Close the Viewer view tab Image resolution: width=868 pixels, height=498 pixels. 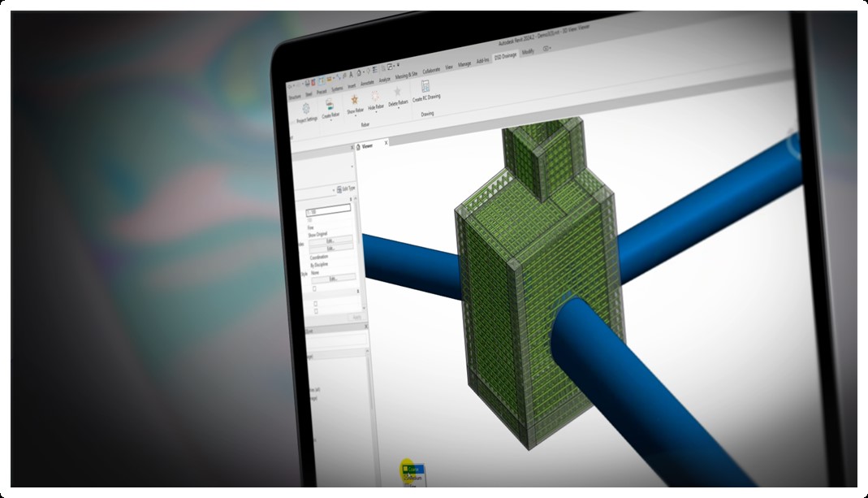[386, 143]
